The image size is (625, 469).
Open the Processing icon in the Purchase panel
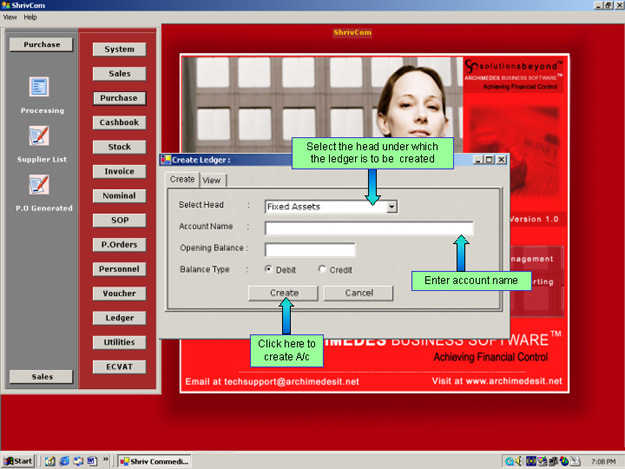tap(39, 87)
